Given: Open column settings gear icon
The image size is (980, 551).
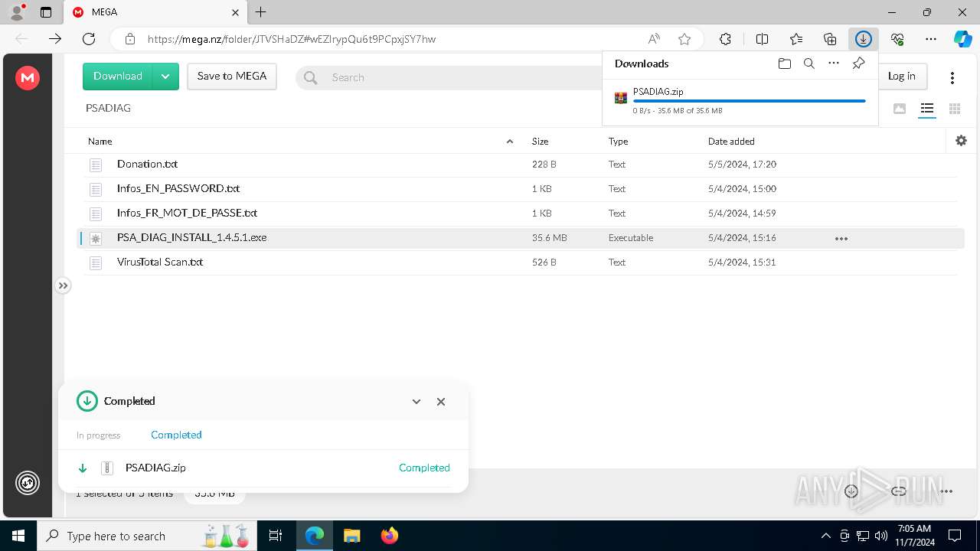Looking at the screenshot, I should tap(962, 141).
